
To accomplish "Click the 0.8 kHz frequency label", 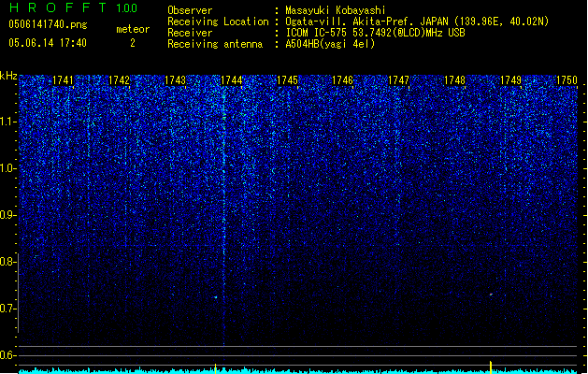I will [7, 262].
